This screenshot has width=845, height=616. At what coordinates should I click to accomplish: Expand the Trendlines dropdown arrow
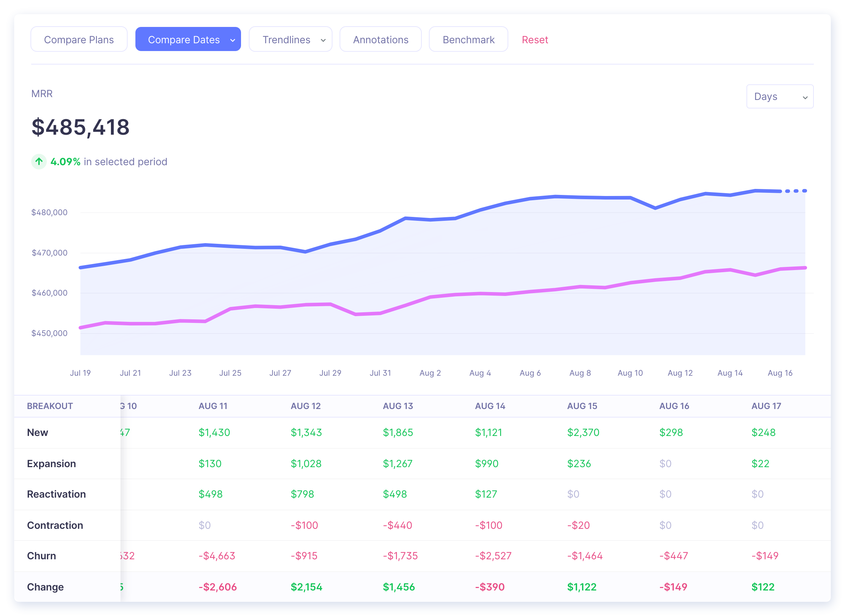point(323,40)
